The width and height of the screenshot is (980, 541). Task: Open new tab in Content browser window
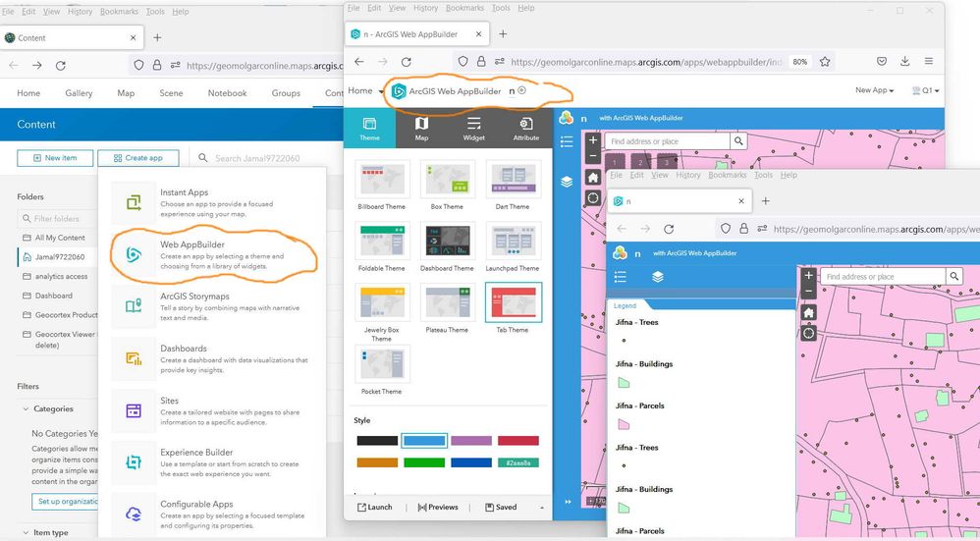click(x=157, y=38)
